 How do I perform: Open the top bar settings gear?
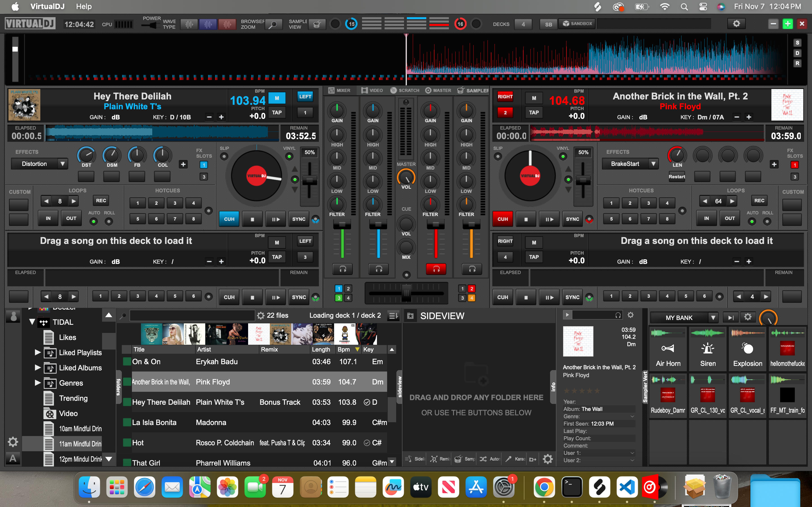pos(736,24)
